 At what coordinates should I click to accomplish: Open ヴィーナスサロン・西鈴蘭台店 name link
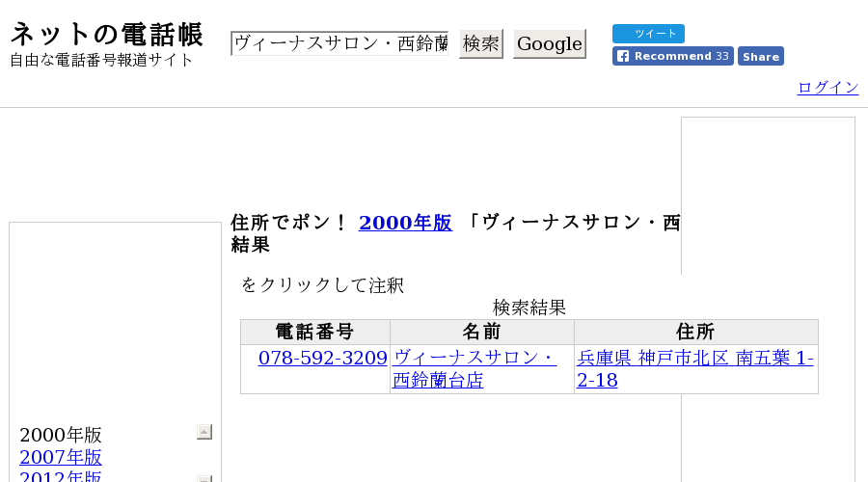475,369
